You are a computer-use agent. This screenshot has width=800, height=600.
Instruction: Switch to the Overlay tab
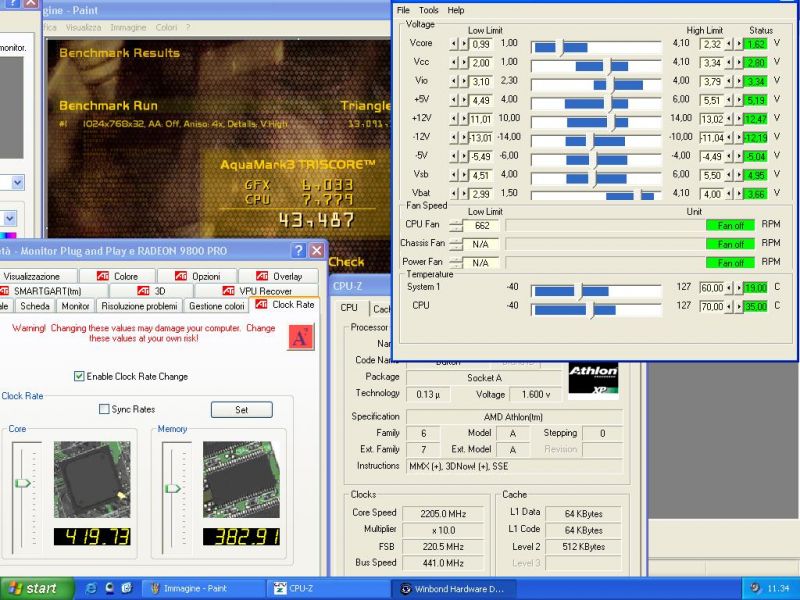tap(279, 276)
